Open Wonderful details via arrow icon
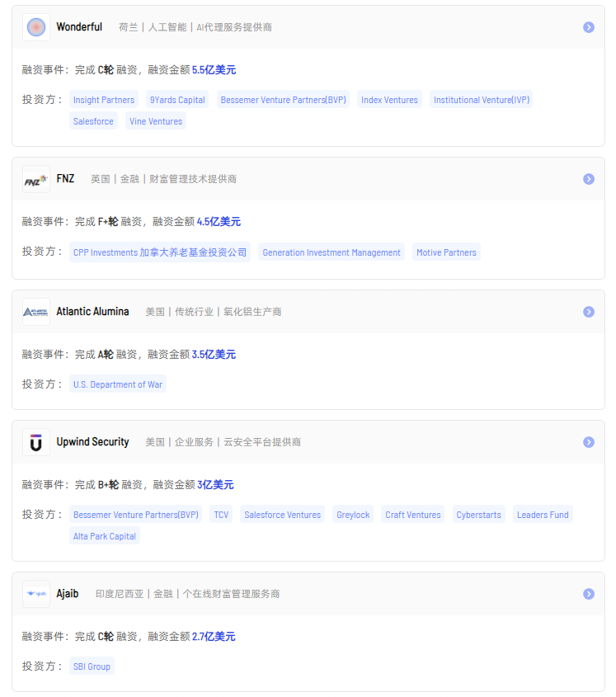The height and width of the screenshot is (697, 616). [x=589, y=27]
